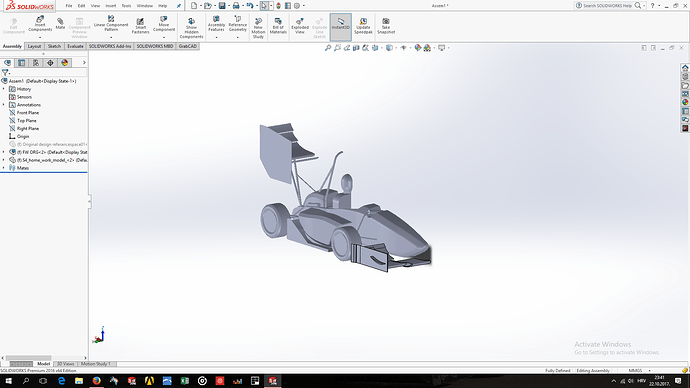Open SOLIDWORKS Resources home icon in task pane
The height and width of the screenshot is (388, 690).
685,68
